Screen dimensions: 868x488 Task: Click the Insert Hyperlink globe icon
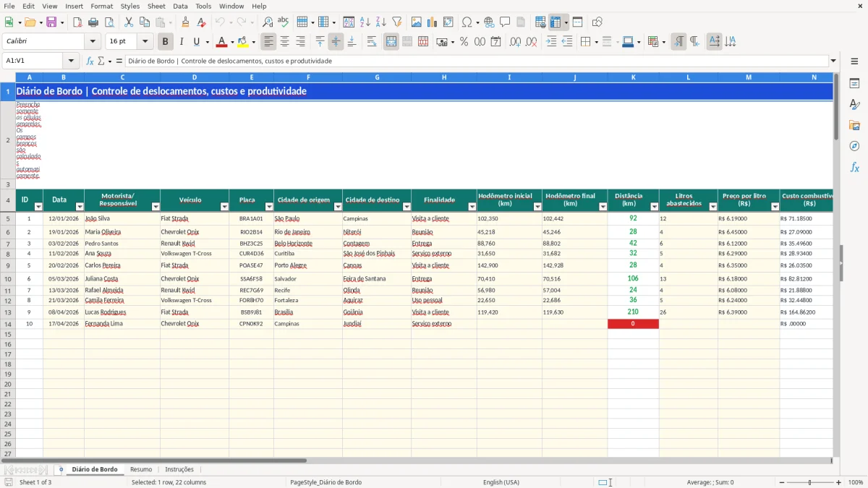pos(489,22)
